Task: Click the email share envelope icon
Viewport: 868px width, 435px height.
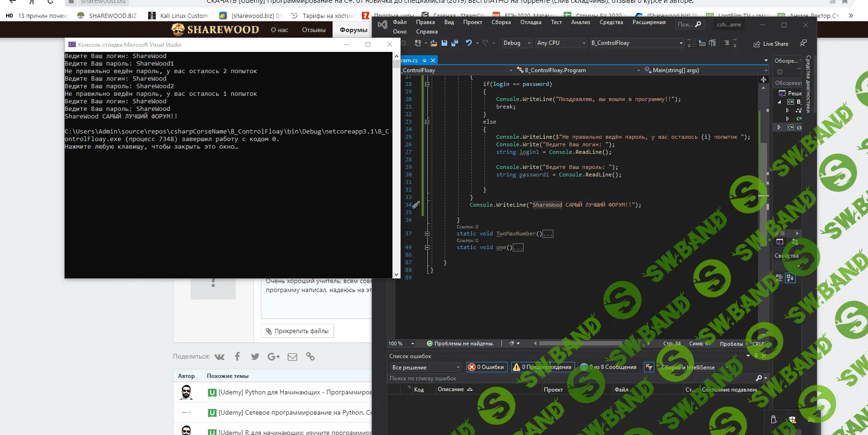Action: pos(292,357)
